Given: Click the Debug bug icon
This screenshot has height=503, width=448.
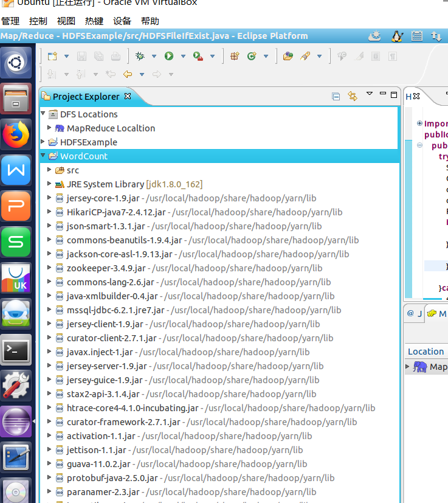Looking at the screenshot, I should [x=140, y=56].
